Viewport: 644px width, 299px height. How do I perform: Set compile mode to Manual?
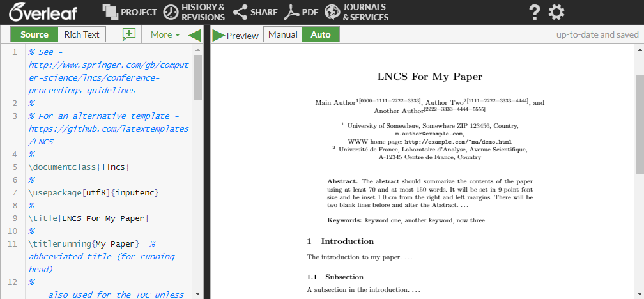tap(282, 35)
